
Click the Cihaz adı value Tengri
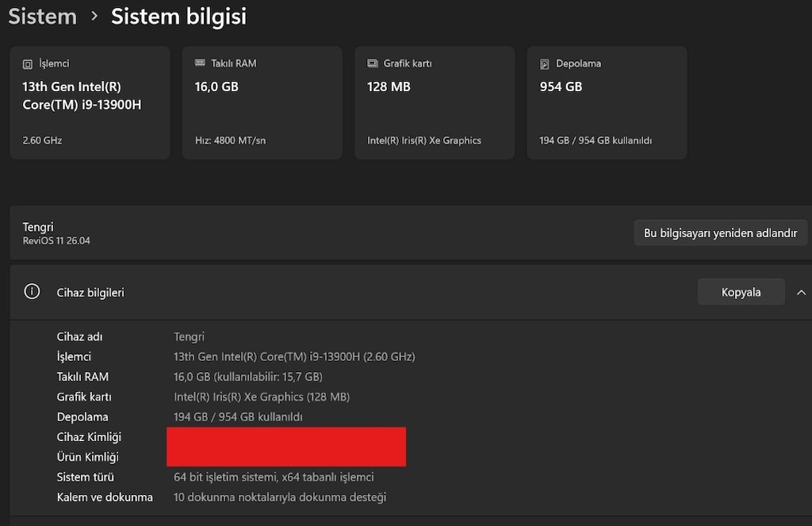coord(189,337)
